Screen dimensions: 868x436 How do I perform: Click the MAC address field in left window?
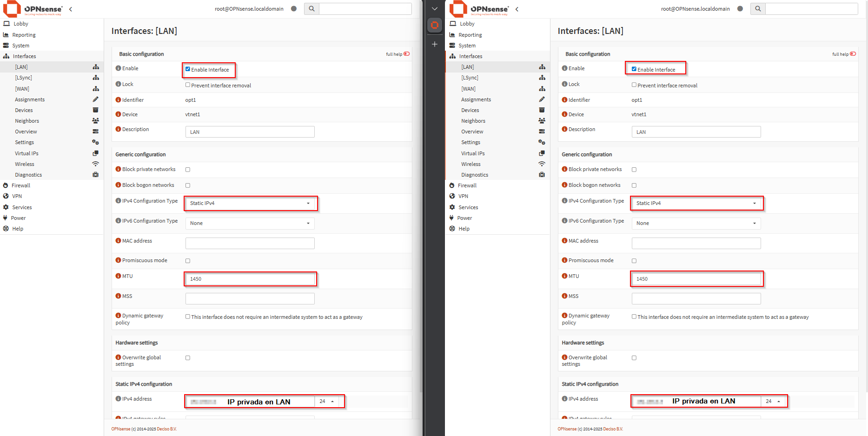pyautogui.click(x=250, y=243)
